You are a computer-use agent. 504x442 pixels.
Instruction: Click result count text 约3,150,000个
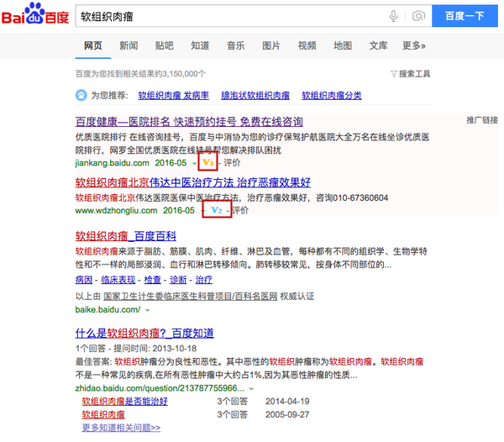pos(181,74)
